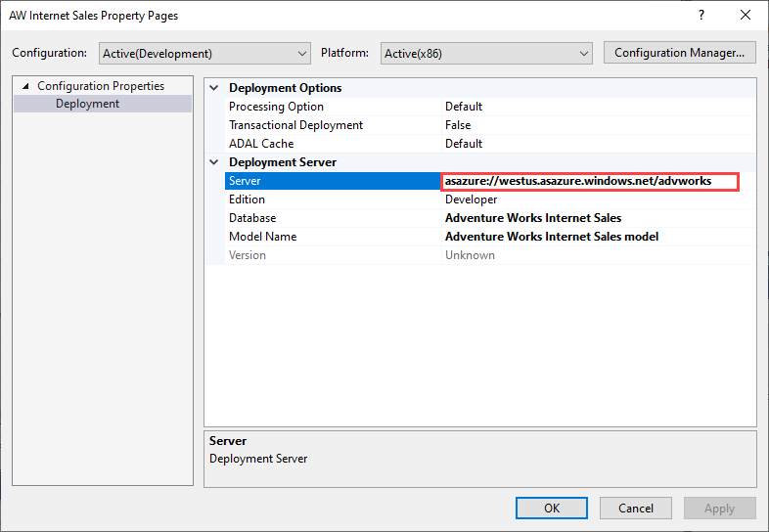Click the Deployment Options section header

pos(286,88)
